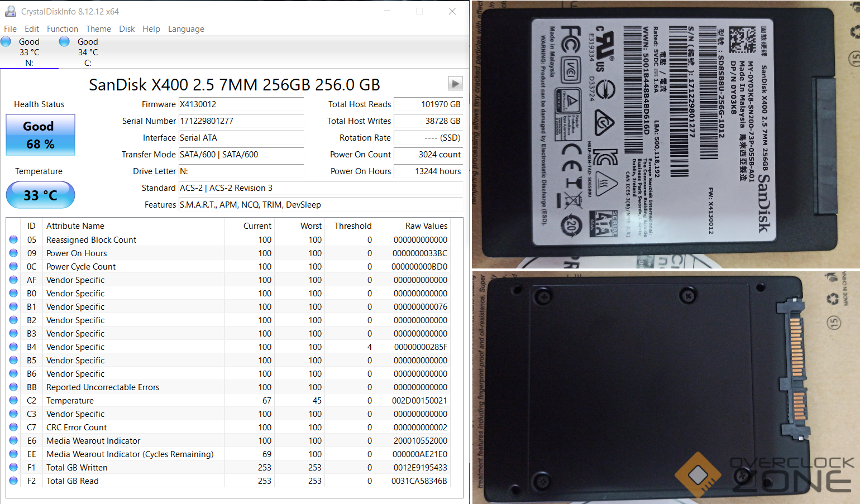Click the Transfer Mode field

click(x=241, y=155)
